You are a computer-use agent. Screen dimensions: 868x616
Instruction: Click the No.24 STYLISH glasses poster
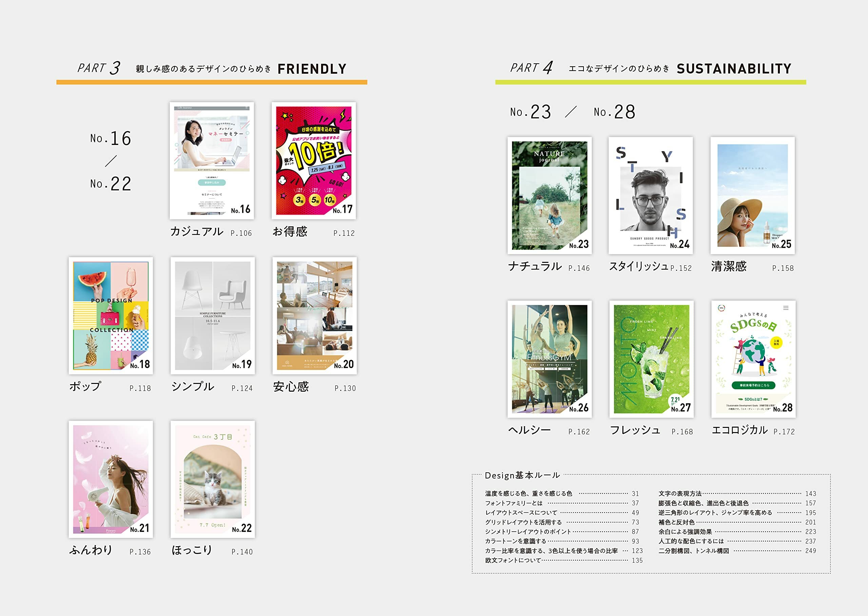[x=651, y=196]
